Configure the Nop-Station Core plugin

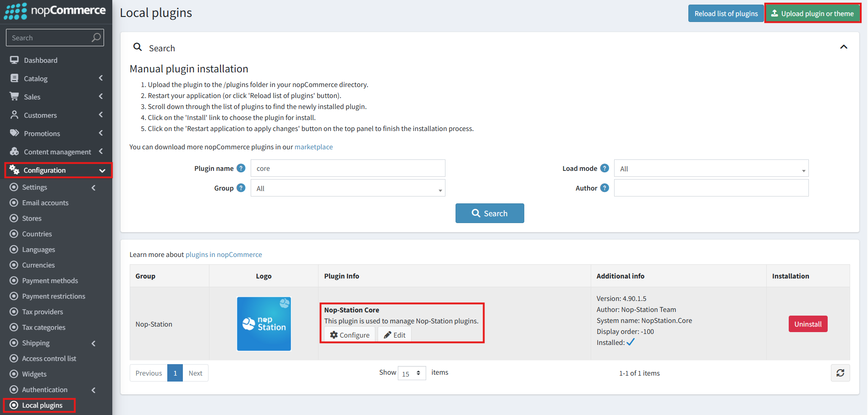[350, 335]
